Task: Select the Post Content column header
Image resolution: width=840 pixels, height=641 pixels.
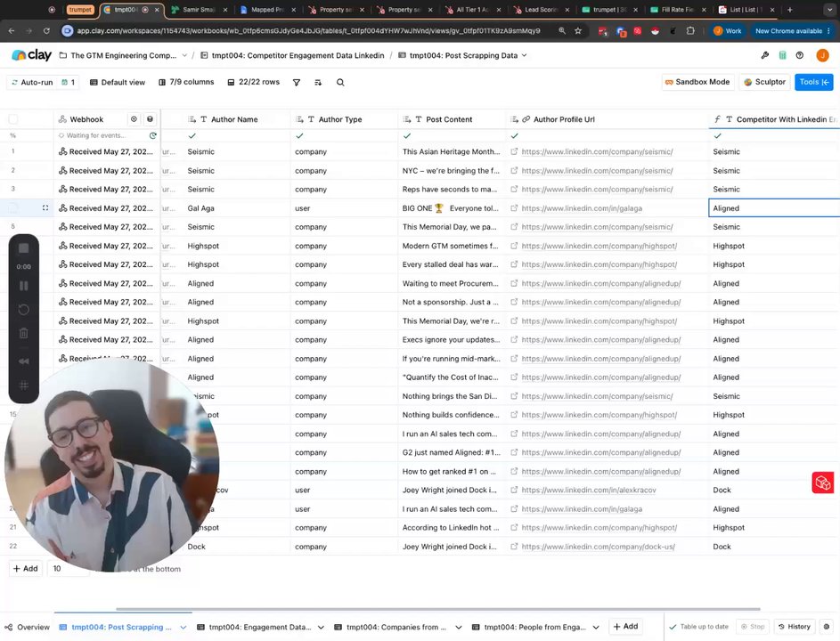Action: 449,119
